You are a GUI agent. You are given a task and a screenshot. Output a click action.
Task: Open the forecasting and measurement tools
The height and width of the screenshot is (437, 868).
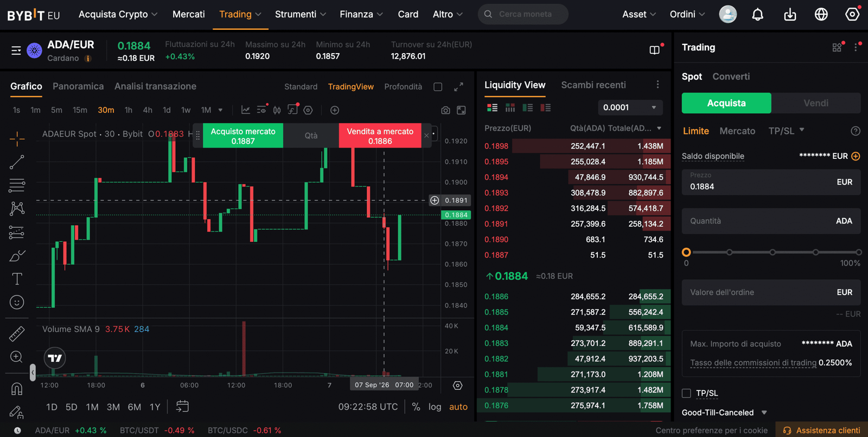click(17, 232)
